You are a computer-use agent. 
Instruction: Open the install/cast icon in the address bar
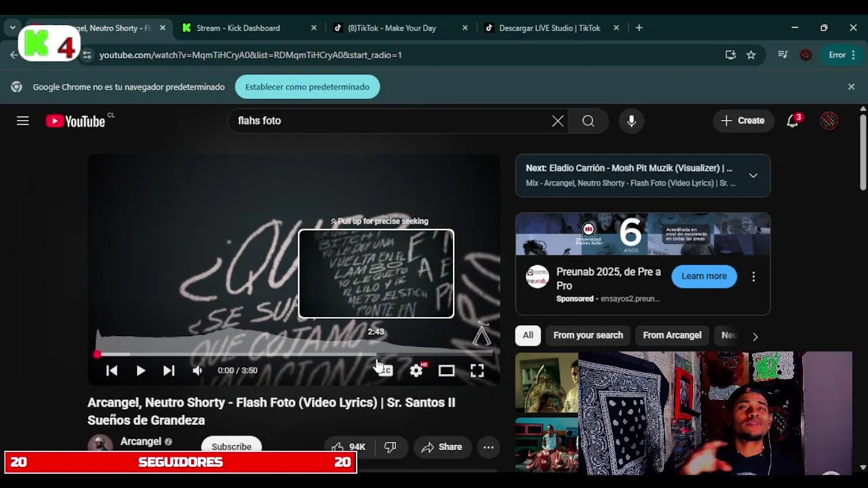tap(730, 55)
